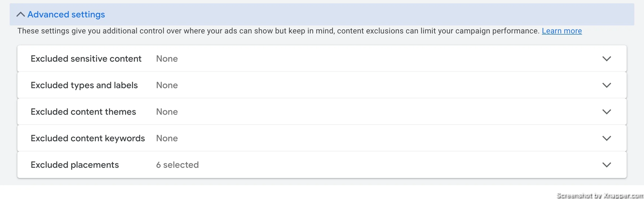Select the Excluded types and labels label

tap(84, 85)
